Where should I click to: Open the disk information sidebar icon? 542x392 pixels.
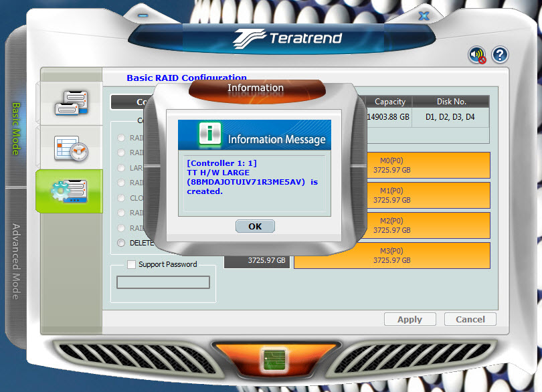72,103
